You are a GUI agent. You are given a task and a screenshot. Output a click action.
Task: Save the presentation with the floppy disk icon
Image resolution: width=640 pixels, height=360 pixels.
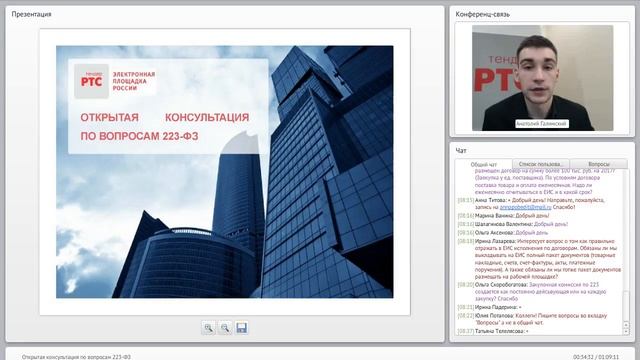pos(242,328)
